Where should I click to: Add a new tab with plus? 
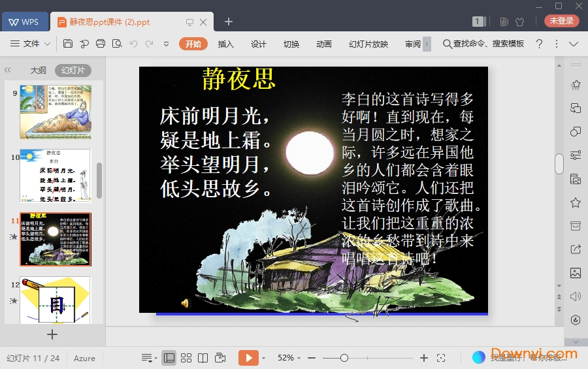coord(229,22)
